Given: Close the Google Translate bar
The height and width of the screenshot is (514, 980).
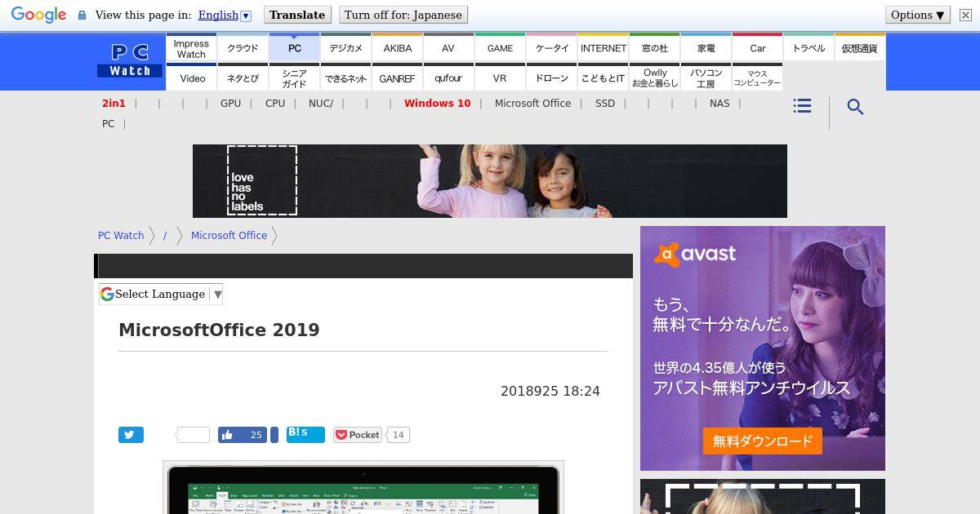Looking at the screenshot, I should coord(965,15).
